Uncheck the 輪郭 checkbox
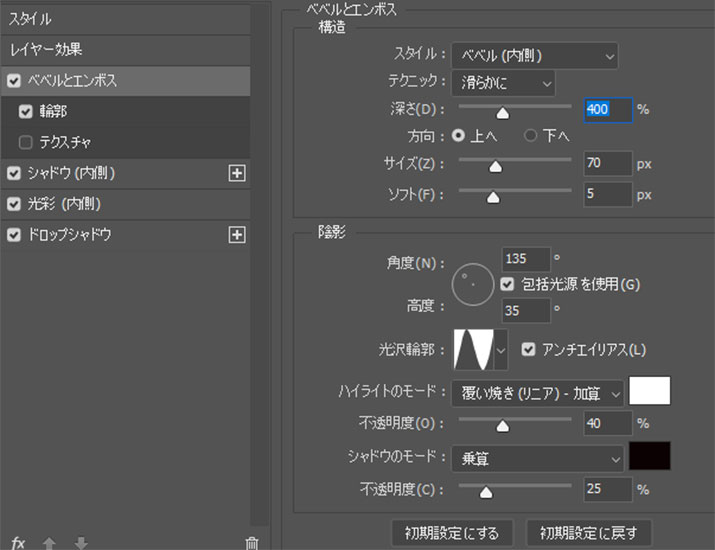Screen dimensions: 715x550 click(x=26, y=111)
